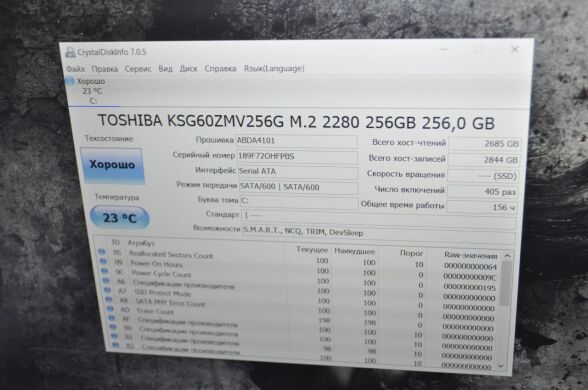This screenshot has height=390, width=588.
Task: Click status icon of SATA PHY Error Count row
Action: click(109, 299)
